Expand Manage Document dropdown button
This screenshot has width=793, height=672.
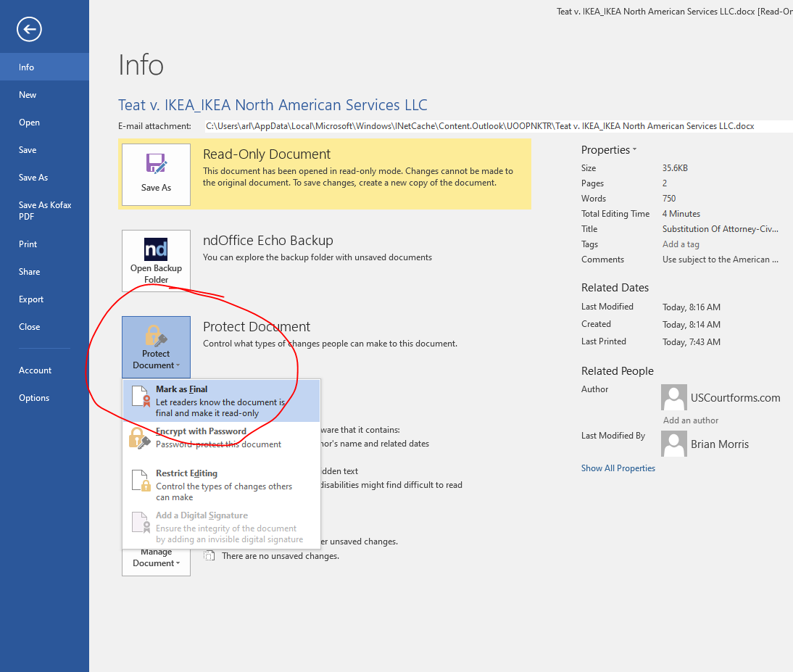157,563
